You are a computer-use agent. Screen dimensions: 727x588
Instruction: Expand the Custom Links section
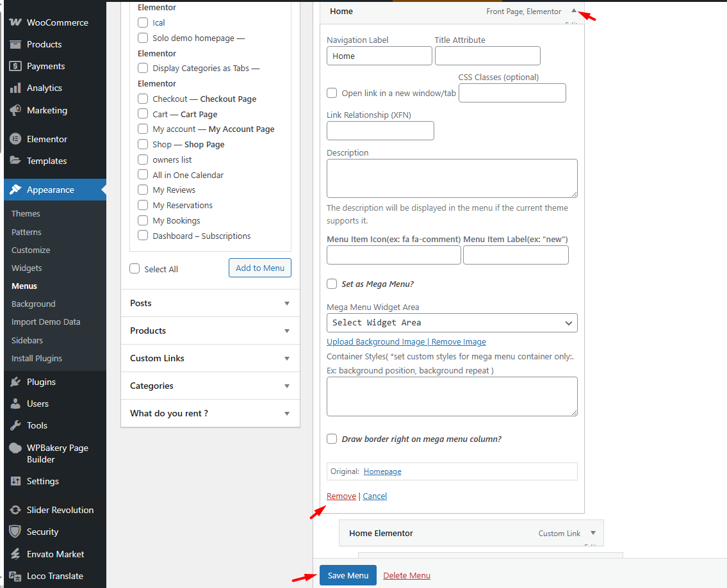210,358
